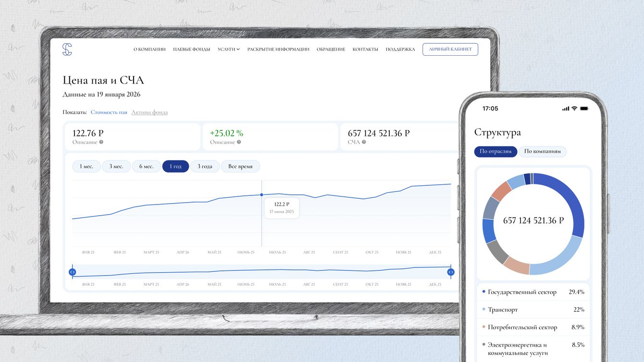Click the highlighted data point on the chart line

click(261, 195)
